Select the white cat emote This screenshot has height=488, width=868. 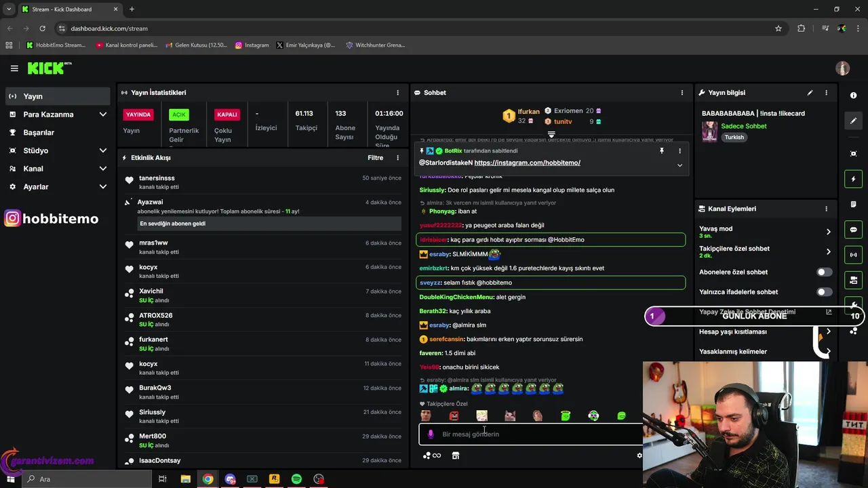coord(510,415)
